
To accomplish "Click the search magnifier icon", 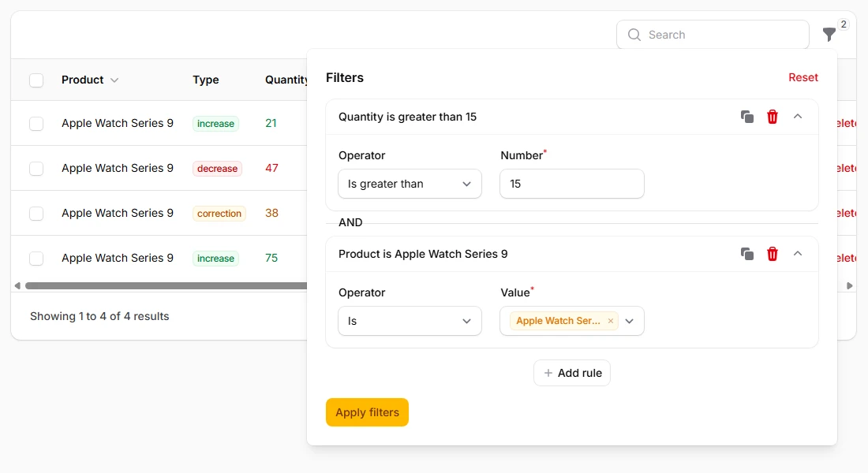I will coord(634,35).
